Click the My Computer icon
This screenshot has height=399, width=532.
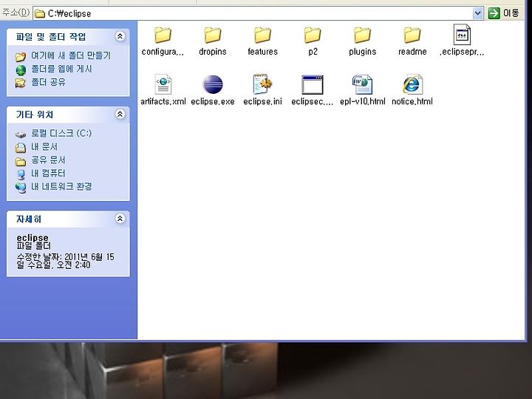[x=21, y=174]
